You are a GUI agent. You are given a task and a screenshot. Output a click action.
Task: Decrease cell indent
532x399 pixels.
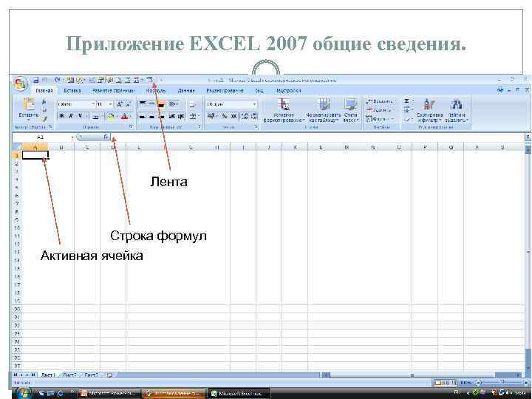click(172, 117)
